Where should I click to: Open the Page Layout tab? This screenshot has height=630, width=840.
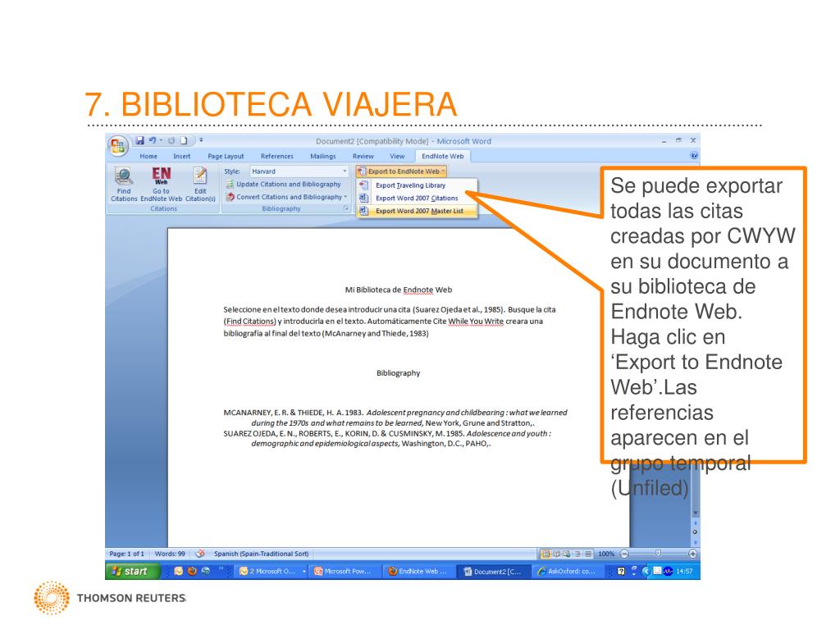pos(226,157)
